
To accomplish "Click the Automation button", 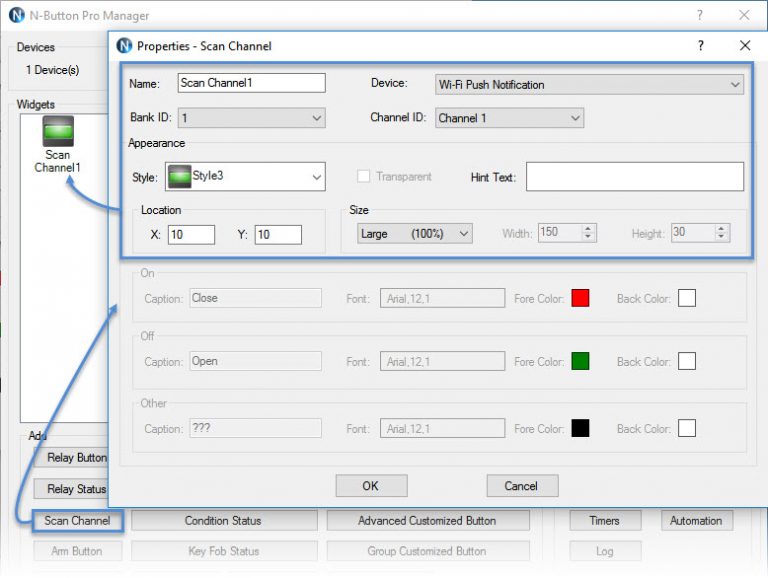I will pos(696,521).
